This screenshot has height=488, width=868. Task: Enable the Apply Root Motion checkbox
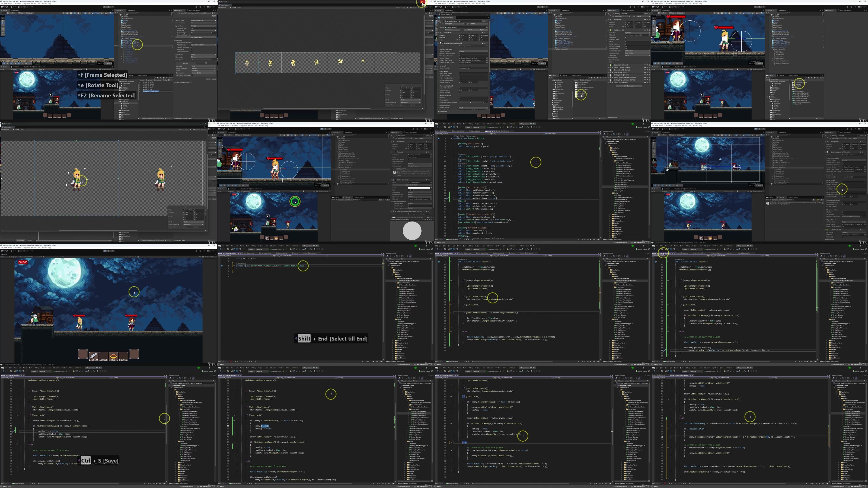[x=409, y=159]
